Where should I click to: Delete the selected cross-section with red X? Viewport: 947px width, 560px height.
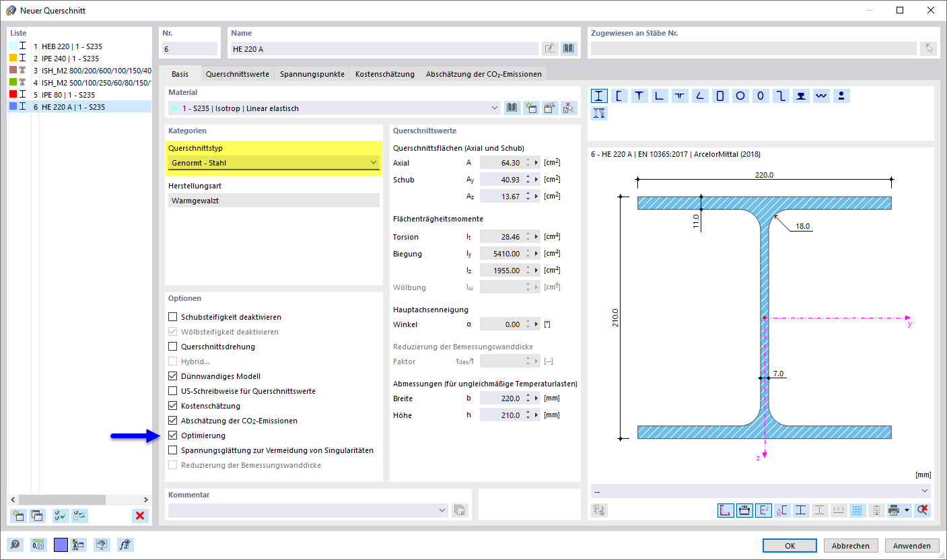(x=140, y=516)
